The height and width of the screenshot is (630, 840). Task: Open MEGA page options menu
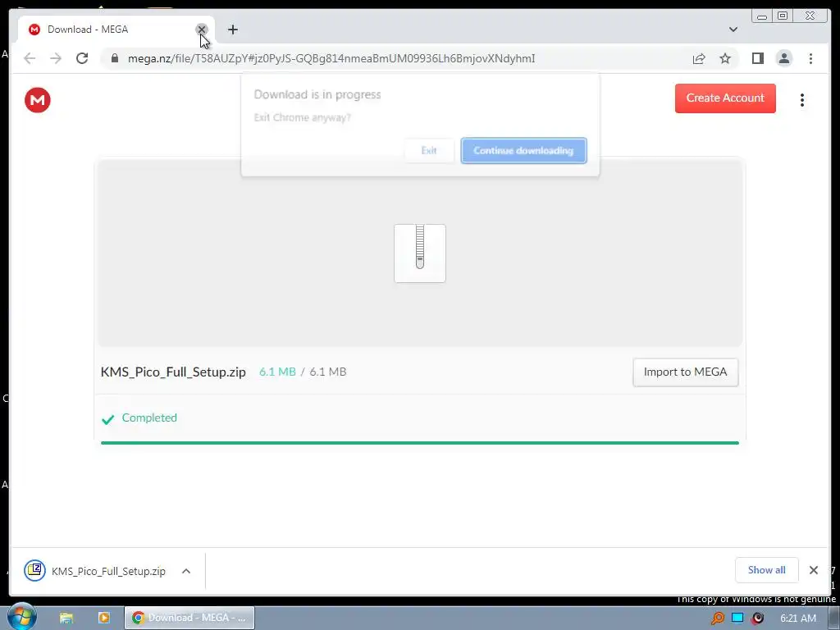802,100
